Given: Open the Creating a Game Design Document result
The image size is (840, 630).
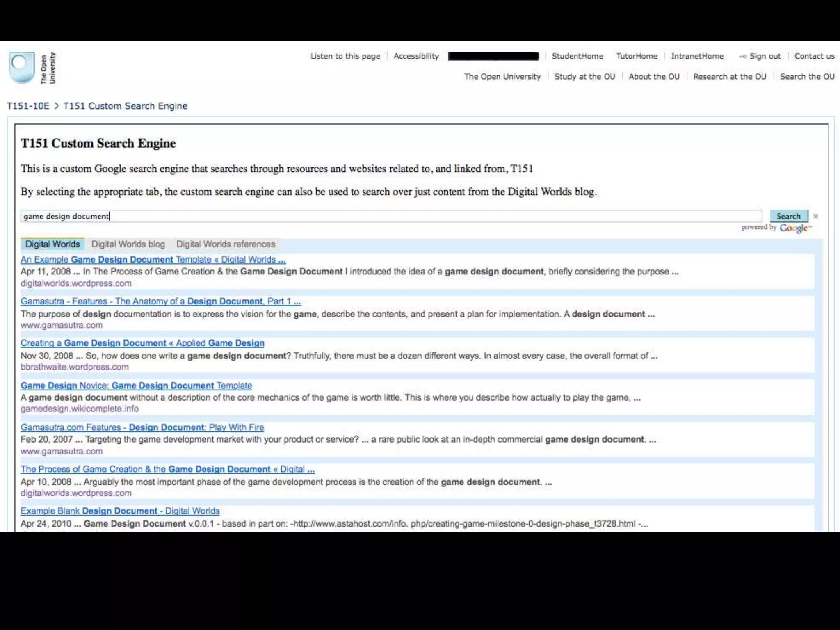Looking at the screenshot, I should point(142,343).
